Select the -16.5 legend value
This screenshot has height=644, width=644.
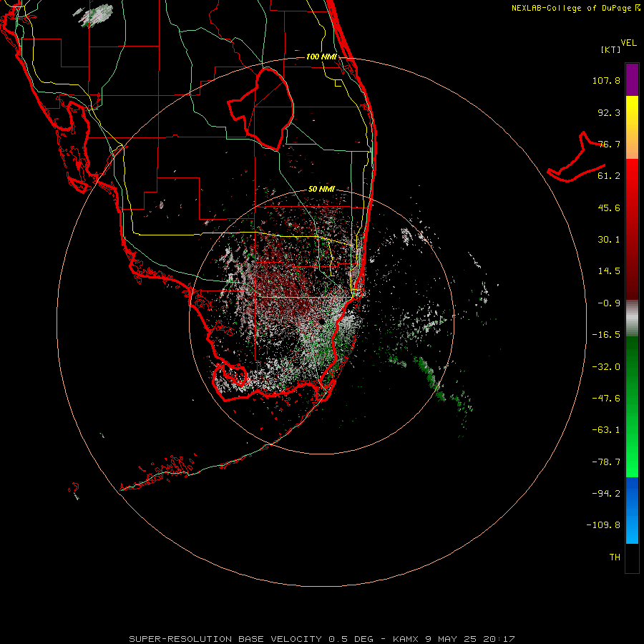click(606, 335)
